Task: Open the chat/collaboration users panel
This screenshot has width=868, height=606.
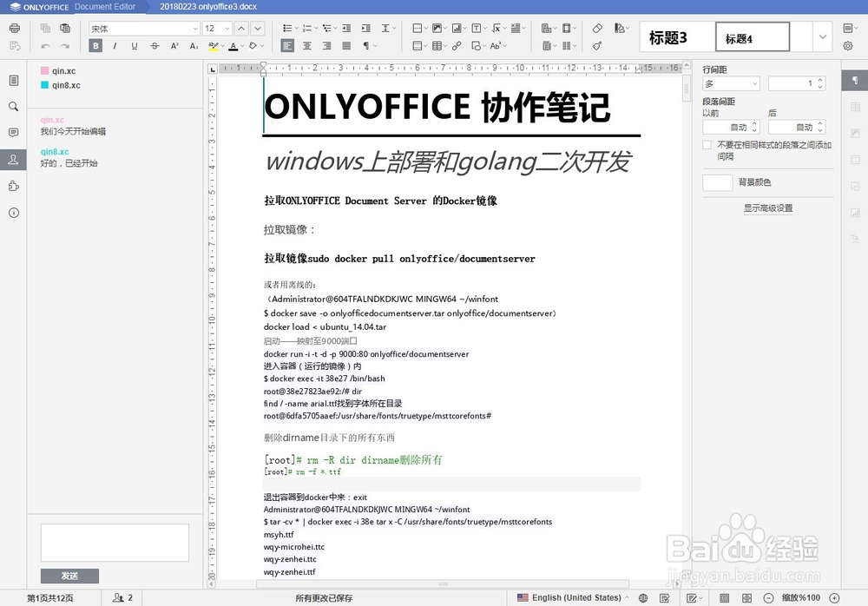Action: point(14,160)
